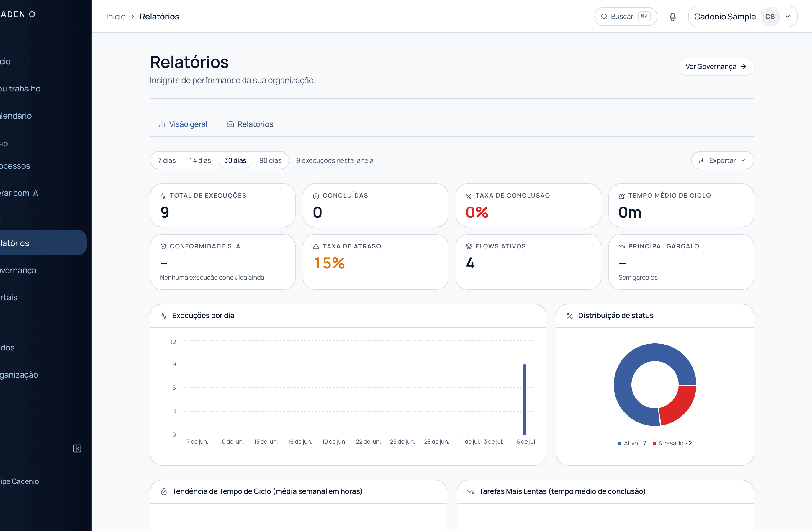Select the 90 dias time window
This screenshot has width=812, height=531.
pos(270,161)
